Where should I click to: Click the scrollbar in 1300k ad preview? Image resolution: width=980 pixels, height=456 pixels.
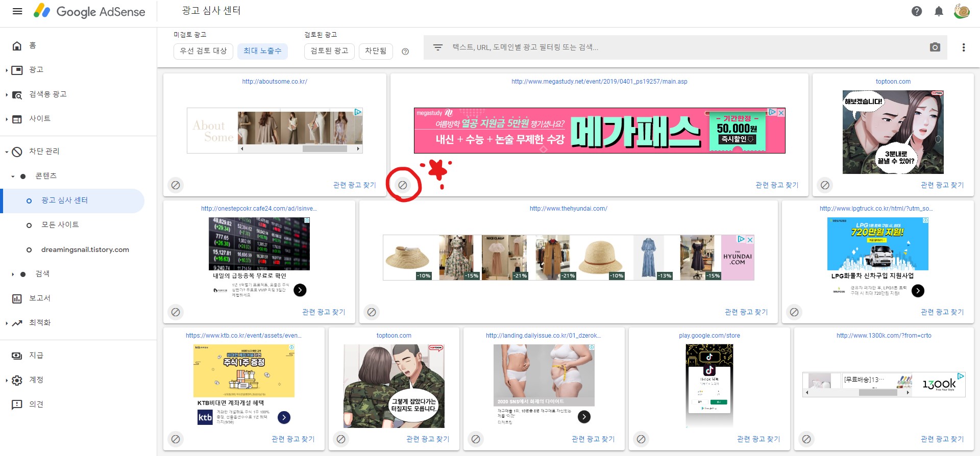[878, 393]
